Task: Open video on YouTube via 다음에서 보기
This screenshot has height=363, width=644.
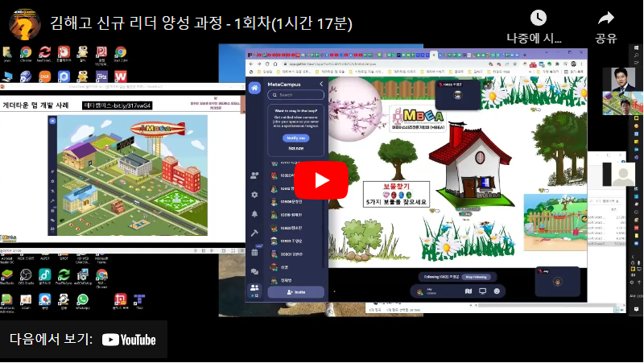Action: [84, 340]
